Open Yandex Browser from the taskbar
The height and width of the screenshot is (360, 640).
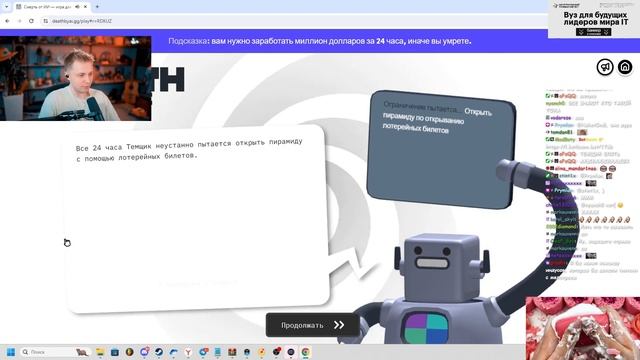point(188,352)
